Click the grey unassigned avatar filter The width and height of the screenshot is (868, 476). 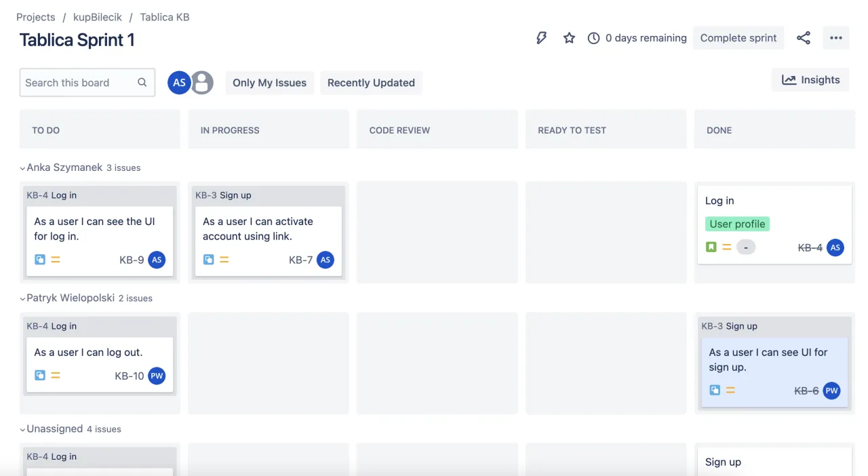(x=202, y=83)
